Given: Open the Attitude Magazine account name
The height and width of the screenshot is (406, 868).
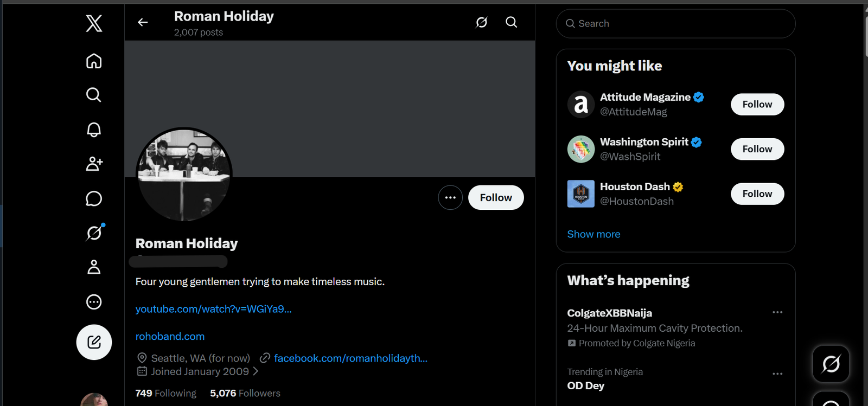Looking at the screenshot, I should tap(645, 97).
